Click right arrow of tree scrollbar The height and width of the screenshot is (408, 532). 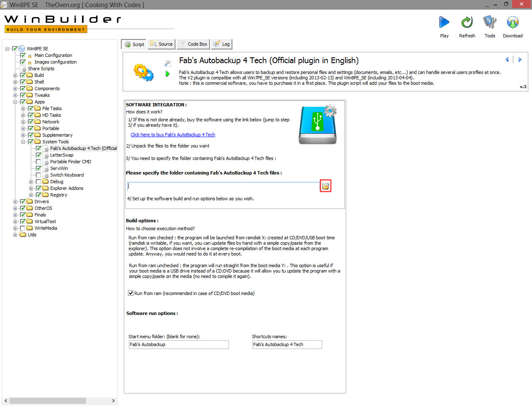113,401
